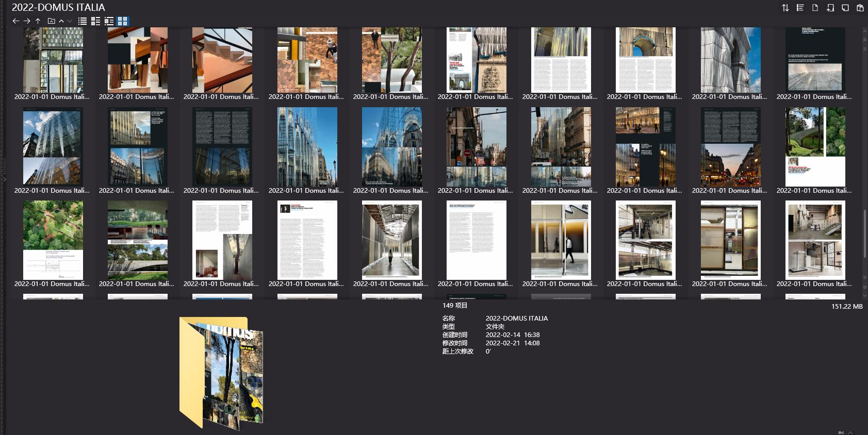This screenshot has height=435, width=868.
Task: Select the green lawn page with portrait photo
Action: pyautogui.click(x=815, y=147)
